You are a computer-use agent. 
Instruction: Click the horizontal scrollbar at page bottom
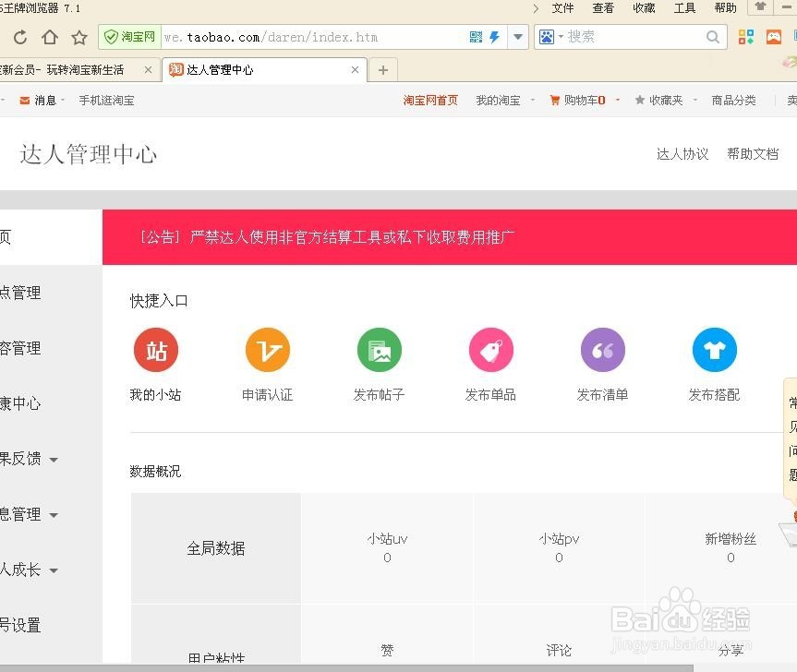pos(346,668)
